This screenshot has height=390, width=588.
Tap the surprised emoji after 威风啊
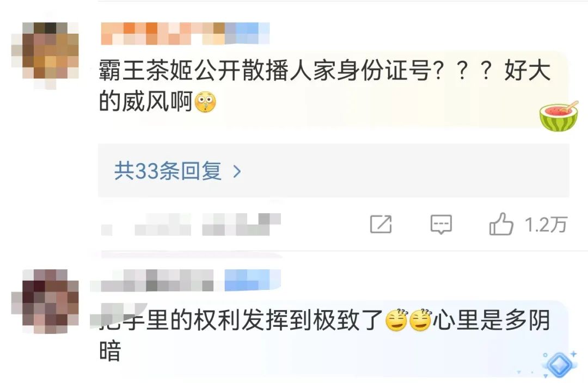click(x=205, y=102)
